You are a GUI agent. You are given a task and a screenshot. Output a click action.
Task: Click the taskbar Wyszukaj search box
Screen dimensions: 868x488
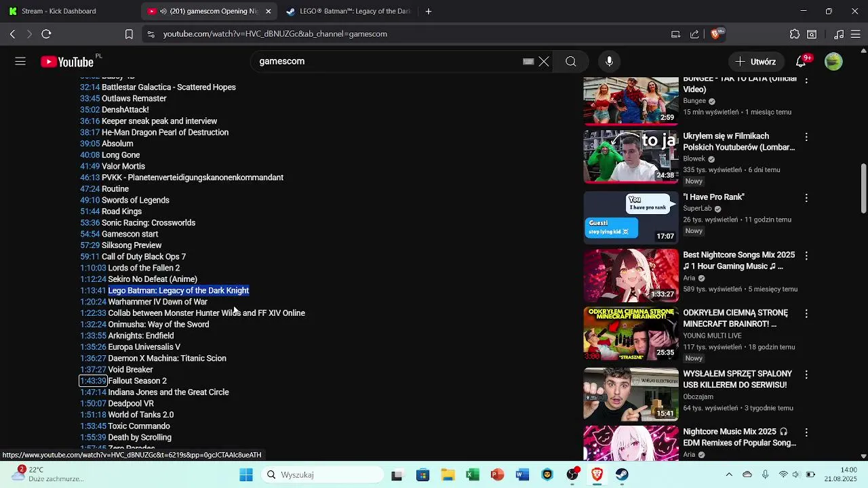(x=322, y=475)
